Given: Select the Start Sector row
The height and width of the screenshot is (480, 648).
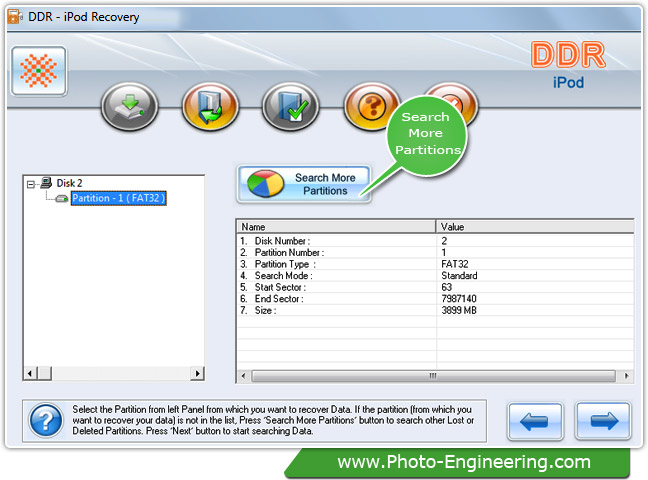Looking at the screenshot, I should 436,287.
